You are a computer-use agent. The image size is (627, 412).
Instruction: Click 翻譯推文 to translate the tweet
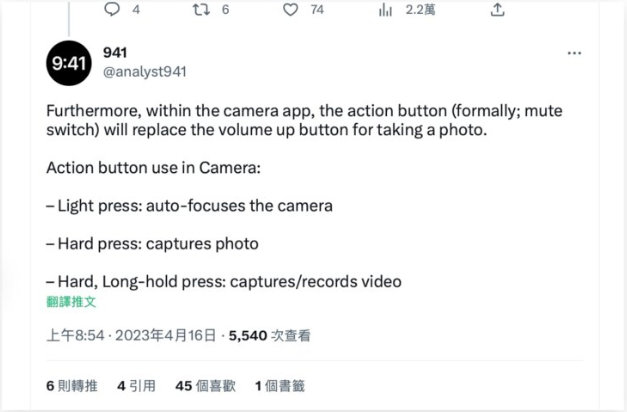click(x=71, y=302)
